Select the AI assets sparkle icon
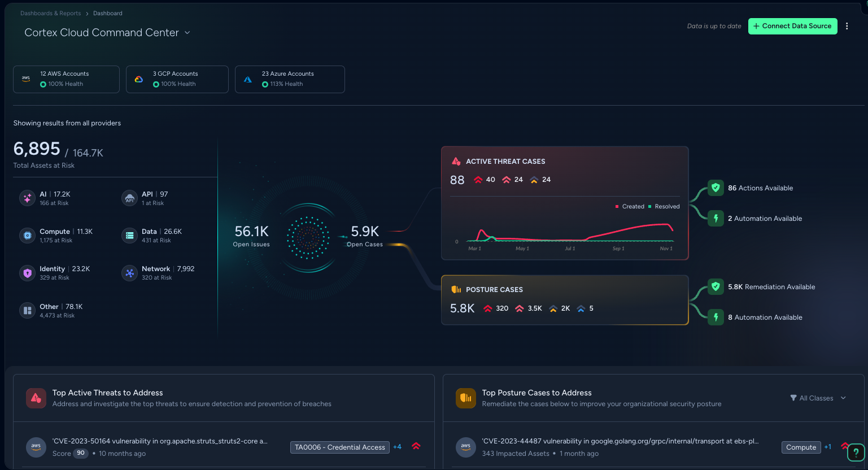Screen dimensions: 868x470 tap(27, 198)
